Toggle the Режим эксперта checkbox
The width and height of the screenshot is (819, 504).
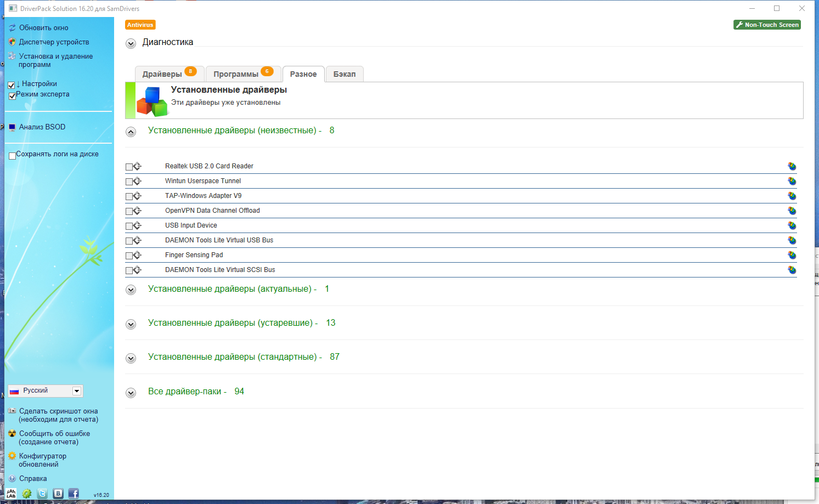click(x=12, y=96)
